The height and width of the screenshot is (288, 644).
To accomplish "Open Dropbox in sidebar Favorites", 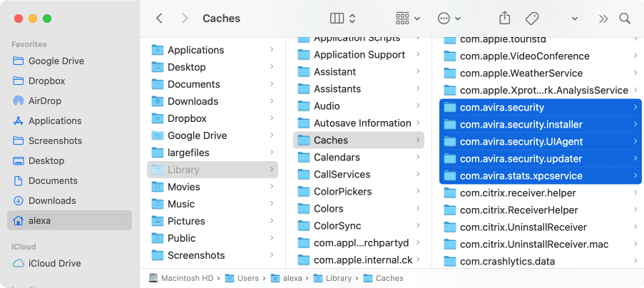I will (69, 81).
